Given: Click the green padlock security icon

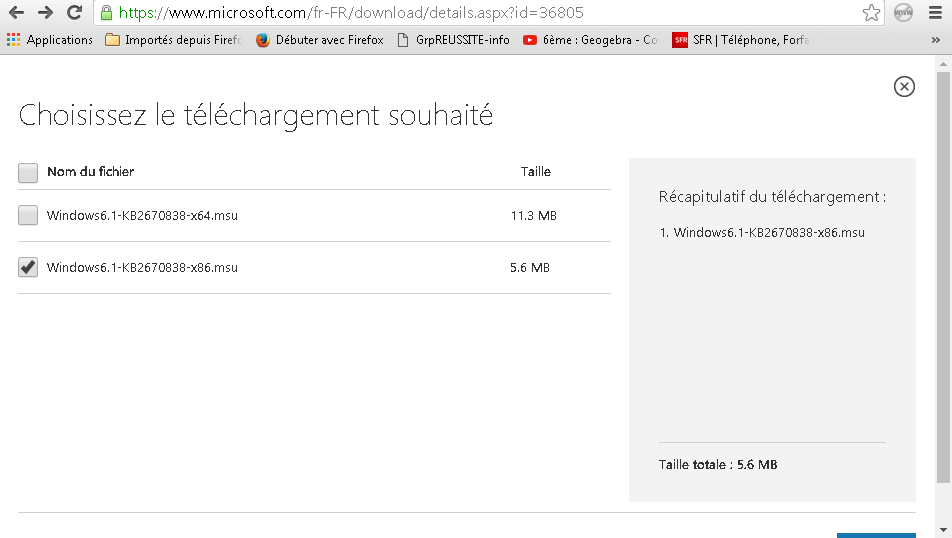Looking at the screenshot, I should [x=106, y=13].
